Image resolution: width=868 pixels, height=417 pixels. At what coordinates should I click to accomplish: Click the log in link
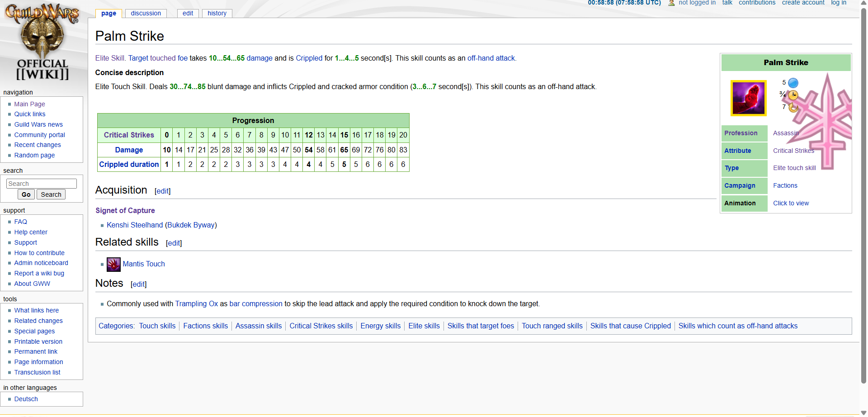pyautogui.click(x=839, y=3)
